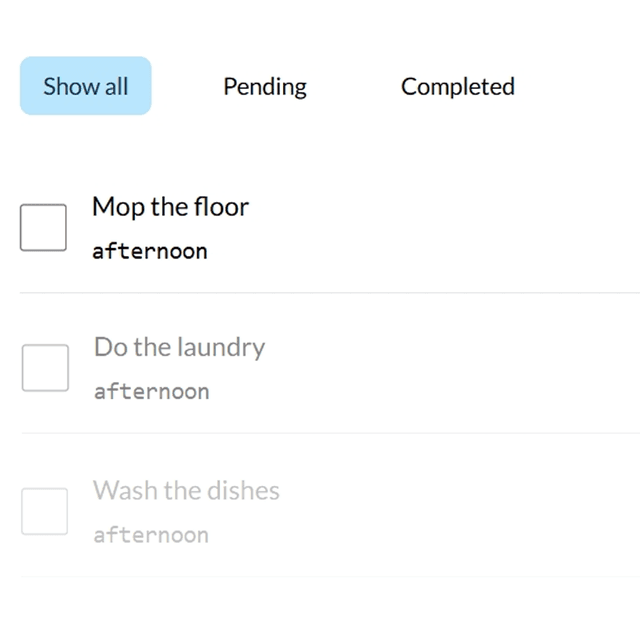This screenshot has width=640, height=640.
Task: Click the afternoon tag under Wash the dishes
Action: pyautogui.click(x=151, y=535)
